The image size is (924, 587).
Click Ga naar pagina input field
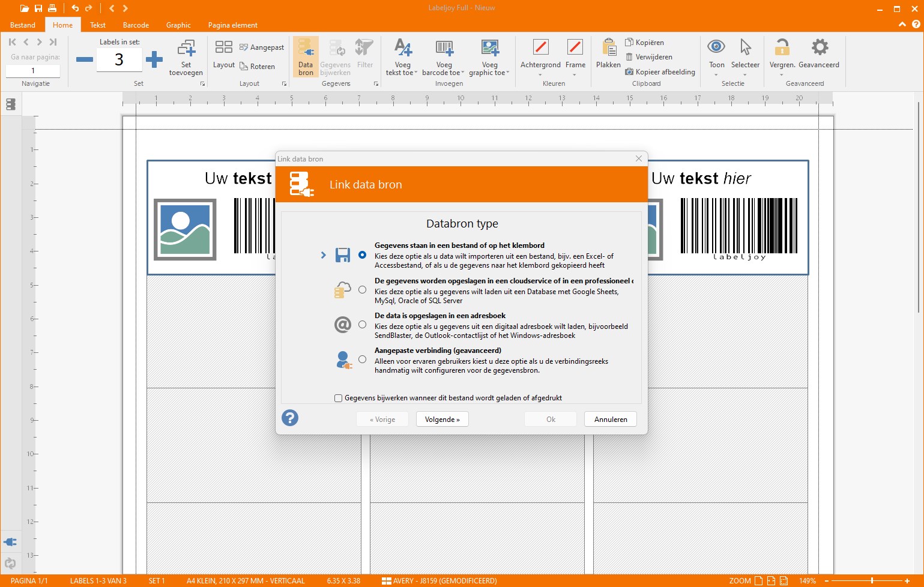[33, 71]
